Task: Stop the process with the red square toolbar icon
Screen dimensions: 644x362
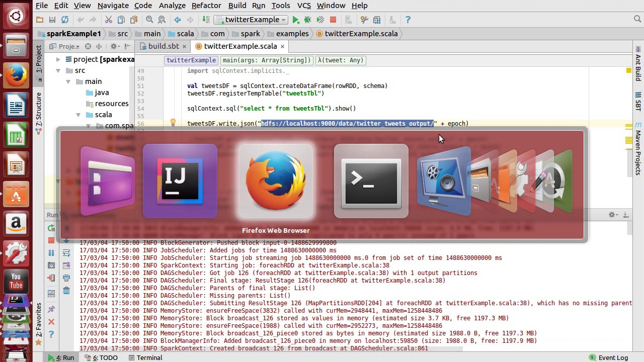Action: (x=333, y=20)
